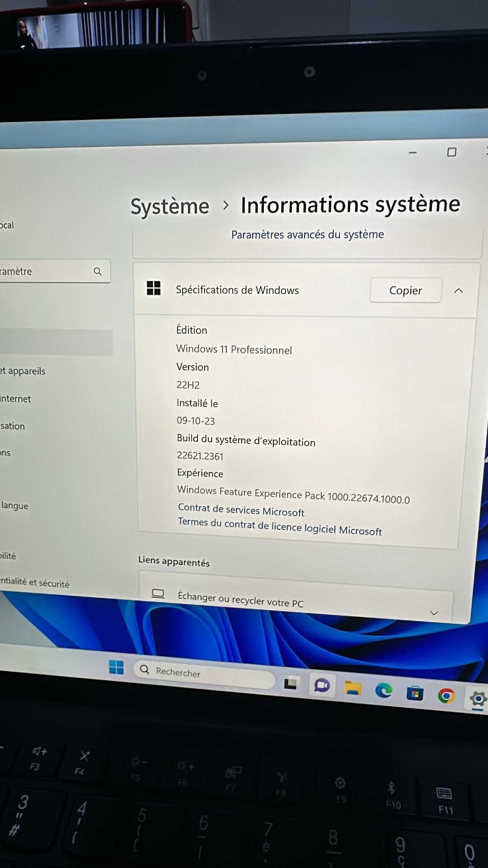
Task: Launch Google Chrome from taskbar
Action: click(446, 696)
